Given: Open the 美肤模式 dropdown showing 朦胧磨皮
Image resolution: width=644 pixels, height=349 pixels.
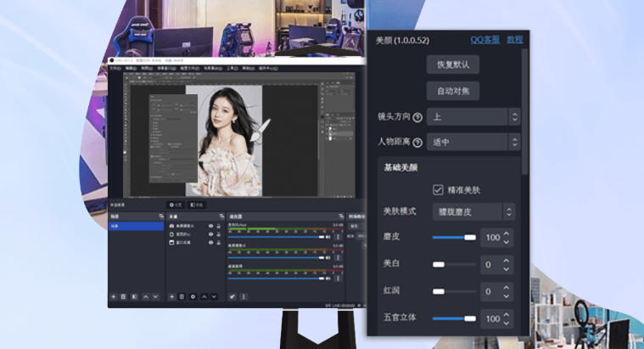Looking at the screenshot, I should click(x=473, y=211).
